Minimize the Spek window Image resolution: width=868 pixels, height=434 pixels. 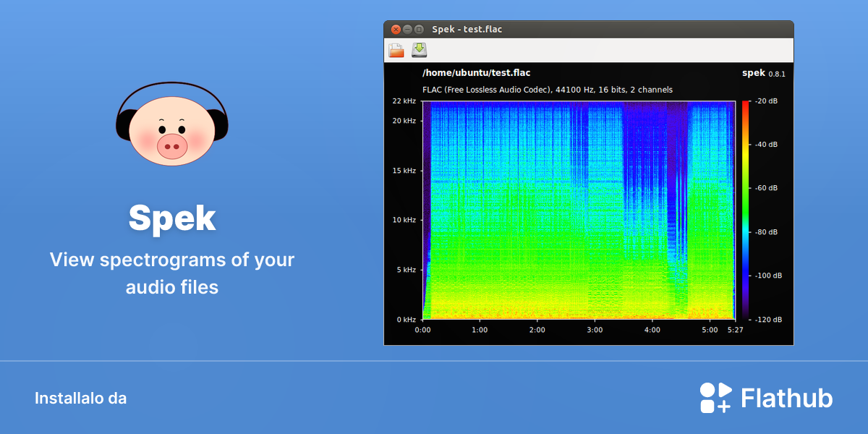pyautogui.click(x=407, y=30)
